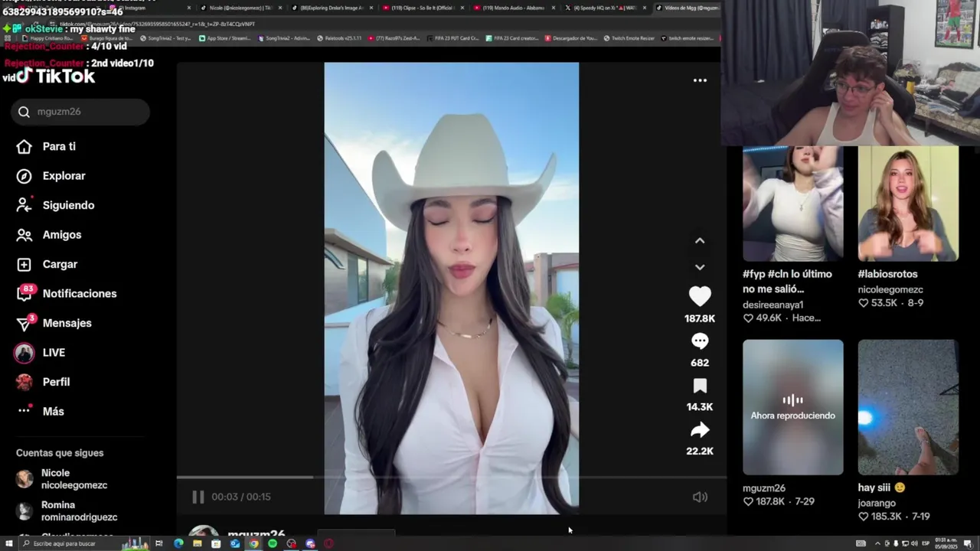The width and height of the screenshot is (980, 551).
Task: Open the #labiosrotos video thumbnail
Action: [908, 203]
